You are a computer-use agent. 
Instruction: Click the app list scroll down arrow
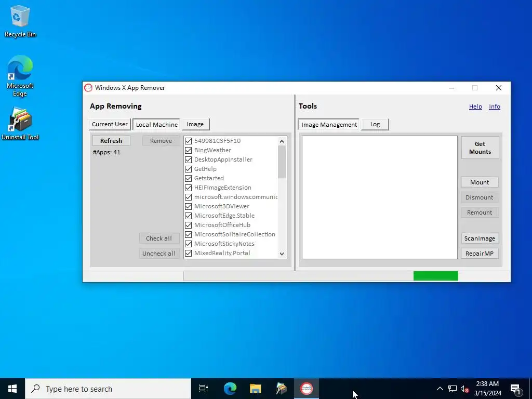(x=282, y=254)
